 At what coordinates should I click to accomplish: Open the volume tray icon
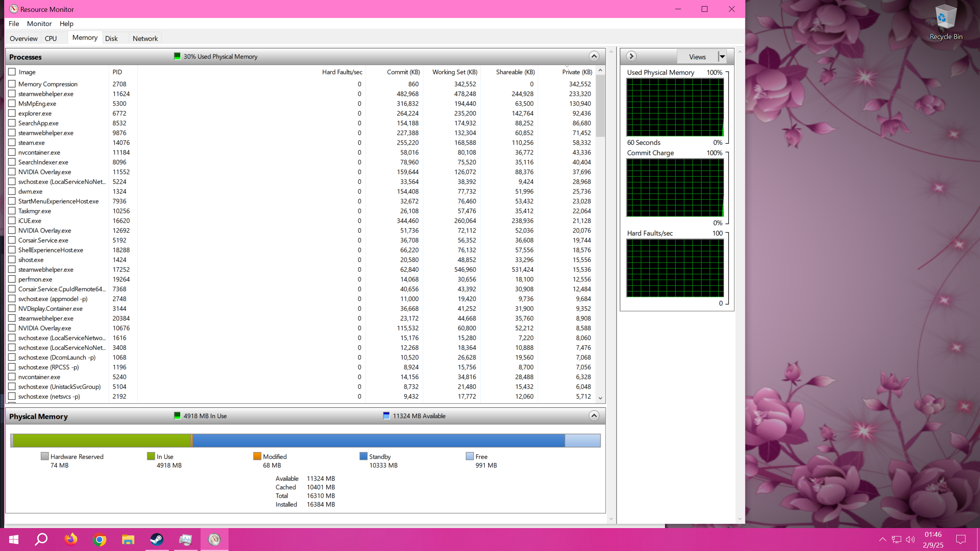click(x=910, y=540)
